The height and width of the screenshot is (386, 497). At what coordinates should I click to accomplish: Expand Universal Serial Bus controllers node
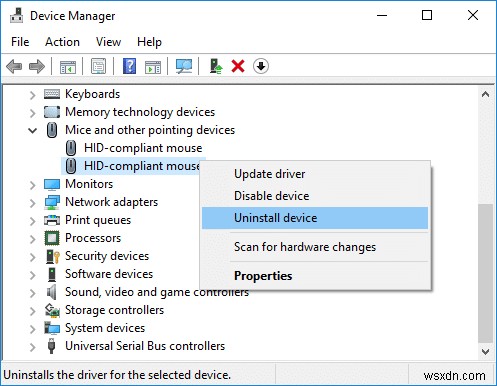tap(32, 347)
